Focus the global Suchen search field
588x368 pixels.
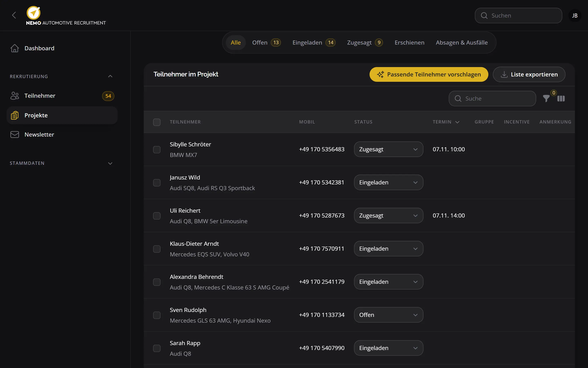[518, 16]
